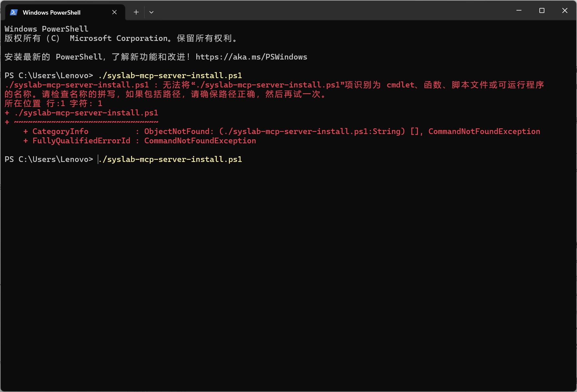Click the red "cmdlet" word in the error
The image size is (577, 392).
401,85
